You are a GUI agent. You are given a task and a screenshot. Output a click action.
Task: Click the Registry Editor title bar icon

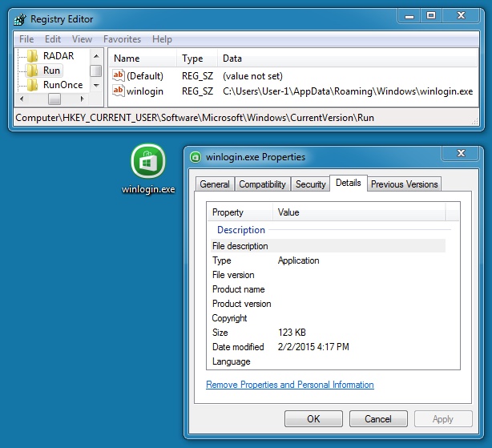tap(21, 18)
